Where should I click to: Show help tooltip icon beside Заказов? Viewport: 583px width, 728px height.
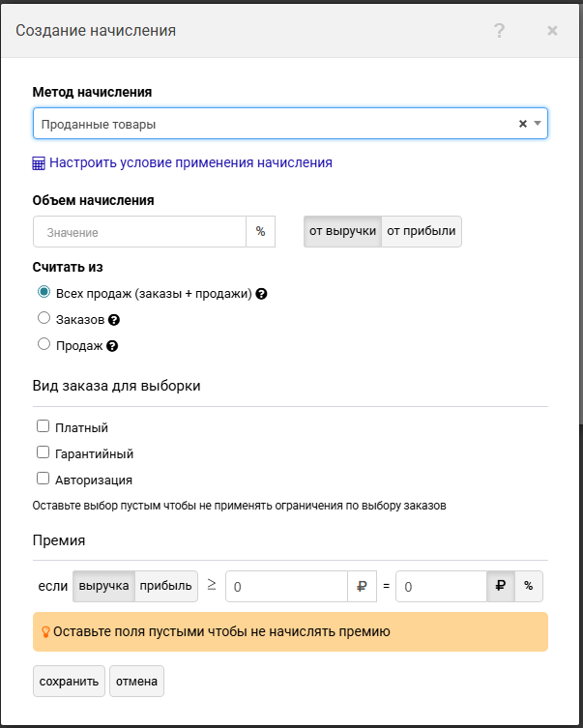point(114,320)
